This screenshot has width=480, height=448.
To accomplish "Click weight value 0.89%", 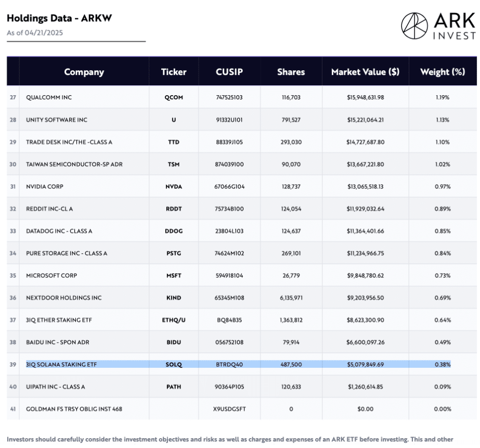I will [x=443, y=209].
